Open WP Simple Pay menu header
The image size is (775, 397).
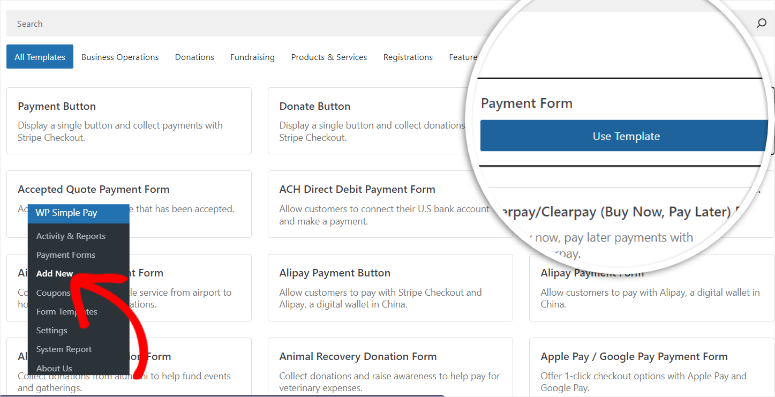[79, 213]
